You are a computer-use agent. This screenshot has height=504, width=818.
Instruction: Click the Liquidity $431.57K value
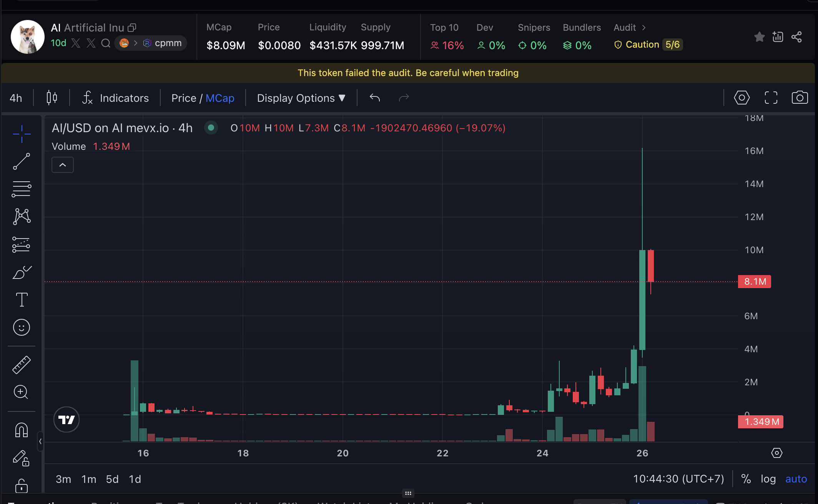333,45
